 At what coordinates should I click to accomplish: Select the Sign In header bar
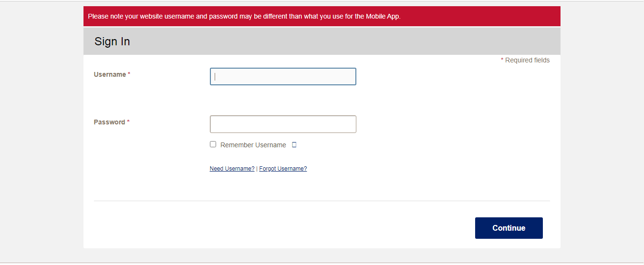pos(322,41)
